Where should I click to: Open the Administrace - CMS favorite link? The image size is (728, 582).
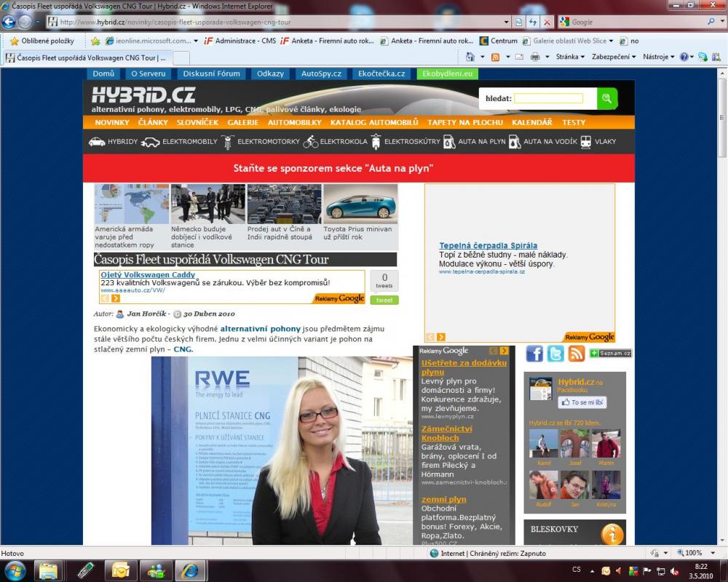click(x=240, y=41)
